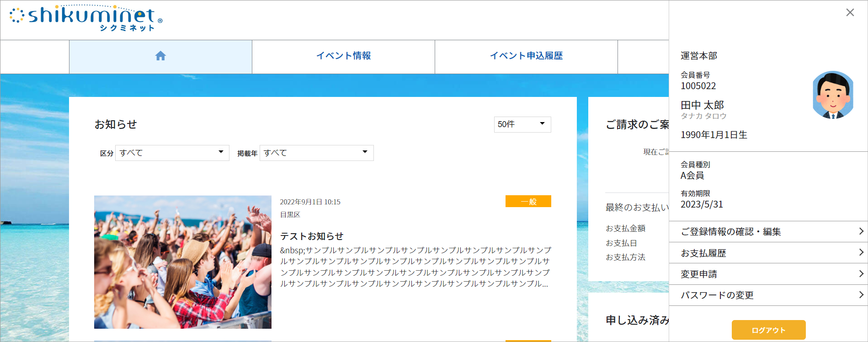
Task: Click chevron arrow beside 変更申請
Action: click(861, 274)
